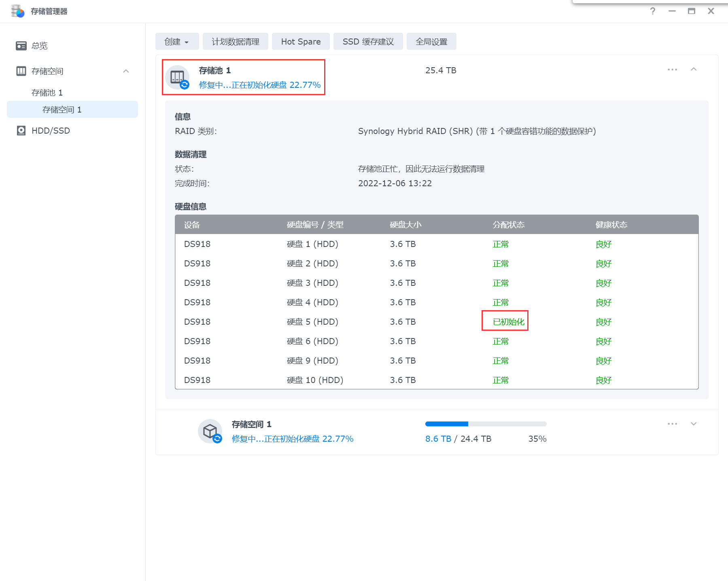Screen dimensions: 728x581
Task: Click the 存储池 1 pool status icon
Action: point(178,77)
